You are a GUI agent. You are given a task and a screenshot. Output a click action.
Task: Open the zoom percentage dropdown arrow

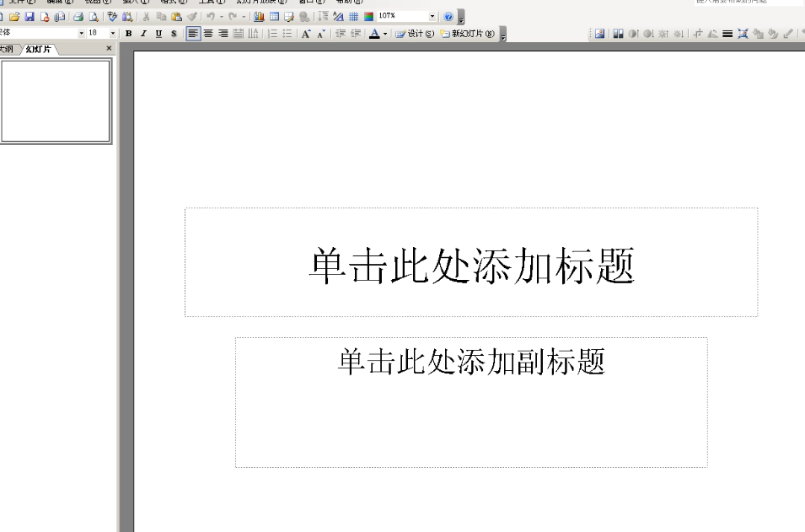(x=432, y=16)
